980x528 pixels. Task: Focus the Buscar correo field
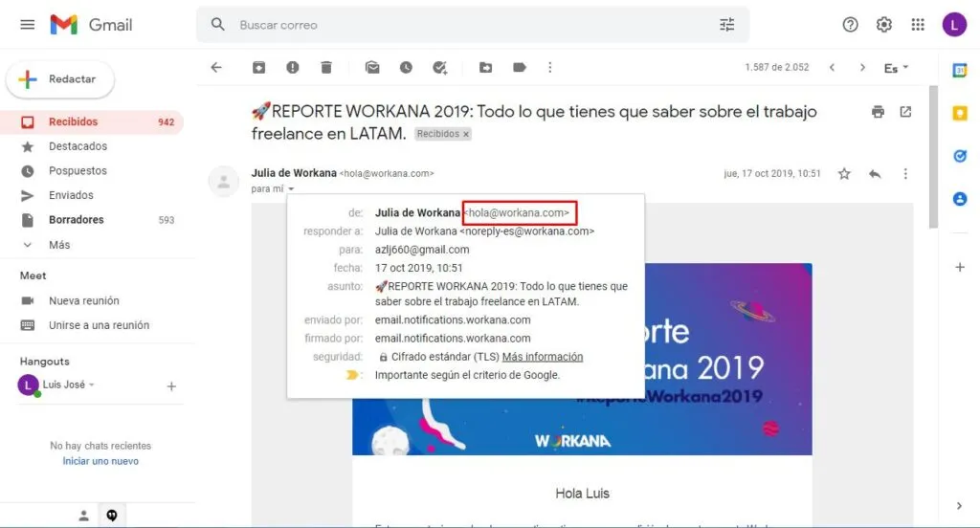click(x=475, y=25)
